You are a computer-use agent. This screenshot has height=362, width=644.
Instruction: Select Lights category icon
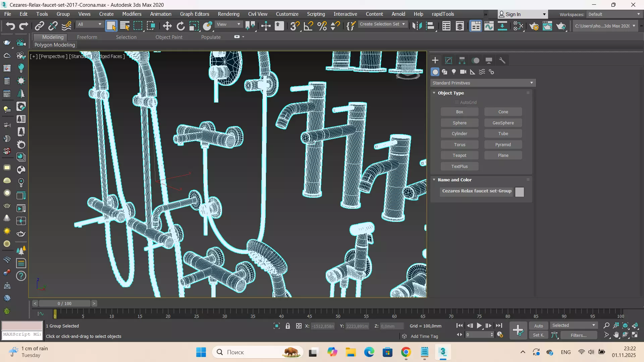(454, 72)
